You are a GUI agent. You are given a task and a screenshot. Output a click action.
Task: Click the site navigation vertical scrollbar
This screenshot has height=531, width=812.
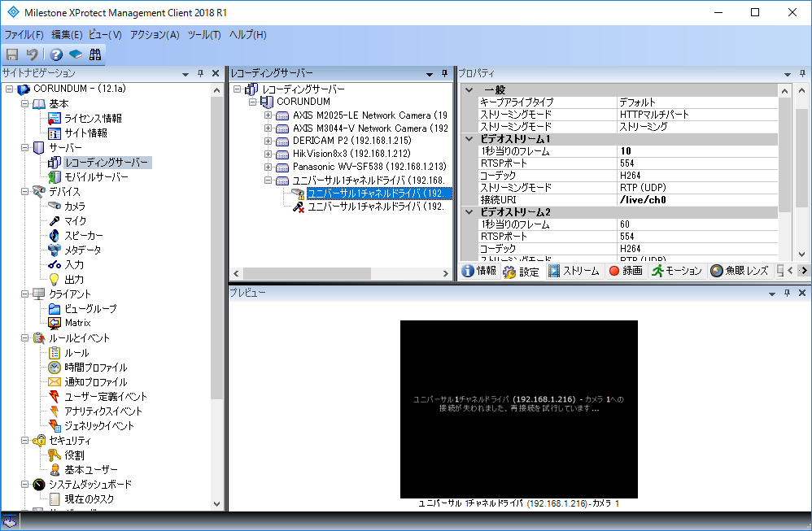point(216,248)
